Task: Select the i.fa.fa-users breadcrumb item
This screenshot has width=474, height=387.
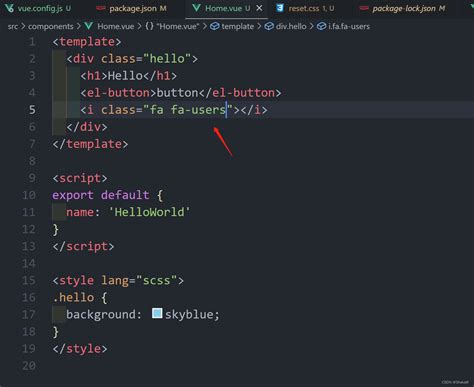Action: coord(349,26)
